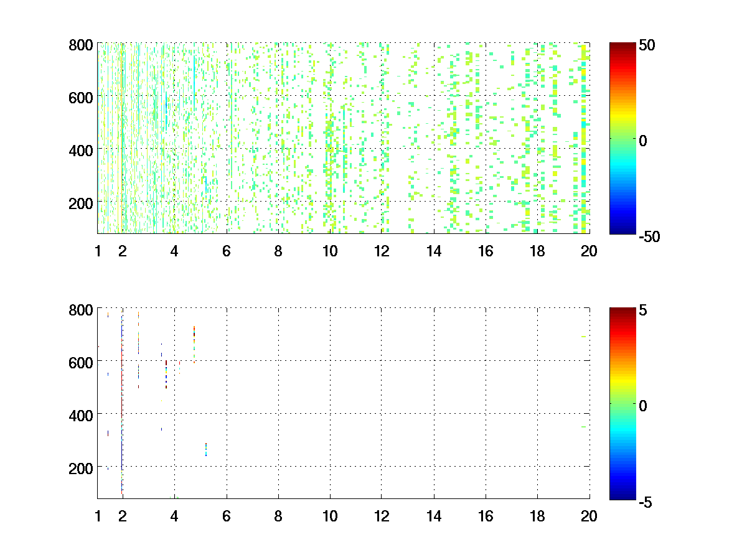Select x-axis tick "6" of the lower plot
Viewport: 747px width, 560px height.
pyautogui.click(x=227, y=516)
